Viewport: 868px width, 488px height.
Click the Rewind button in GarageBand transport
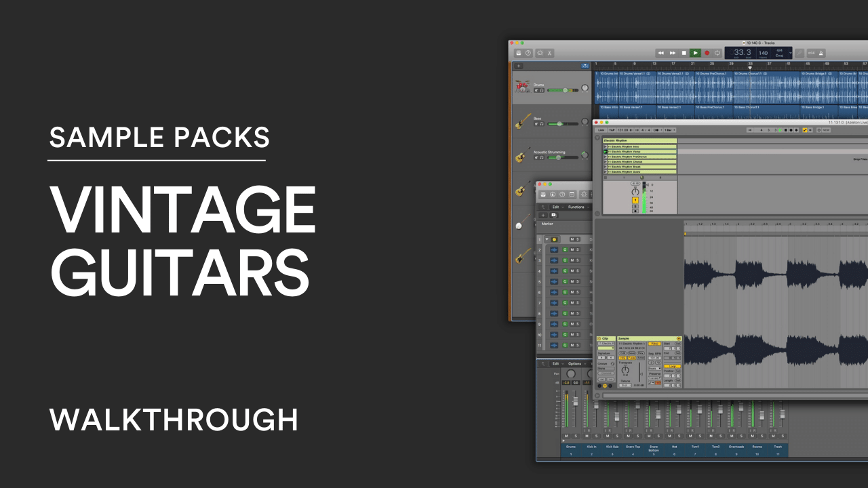(660, 53)
